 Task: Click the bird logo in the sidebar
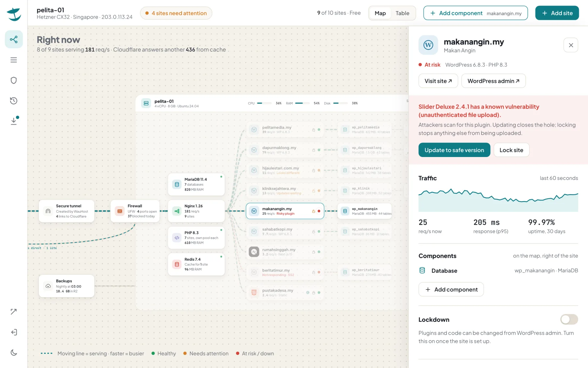14,14
